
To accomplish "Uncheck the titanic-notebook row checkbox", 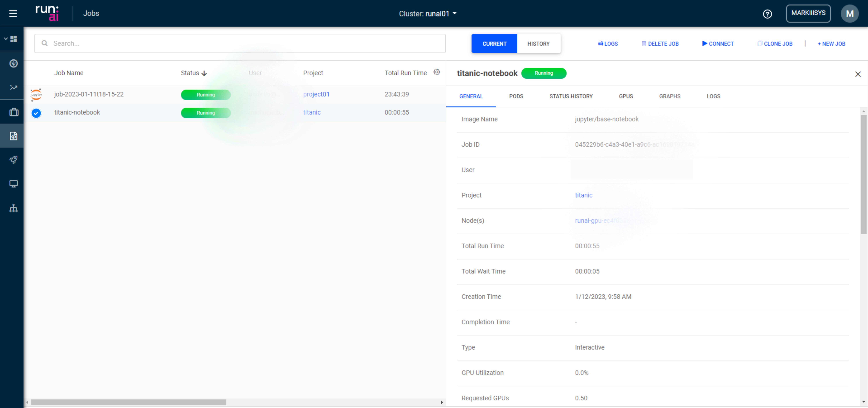I will coord(36,113).
